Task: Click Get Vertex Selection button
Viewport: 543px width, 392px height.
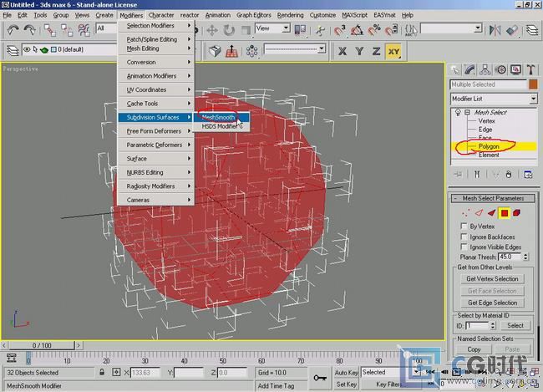Action: click(x=492, y=278)
